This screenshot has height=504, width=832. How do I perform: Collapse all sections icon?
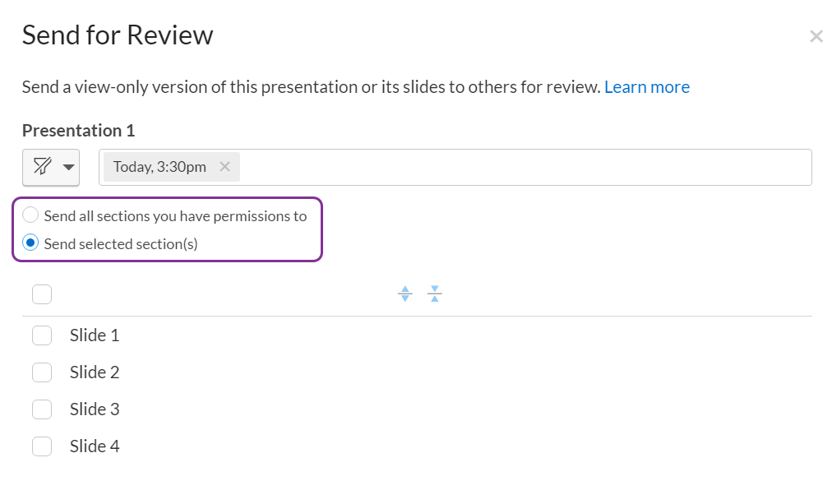[x=435, y=294]
